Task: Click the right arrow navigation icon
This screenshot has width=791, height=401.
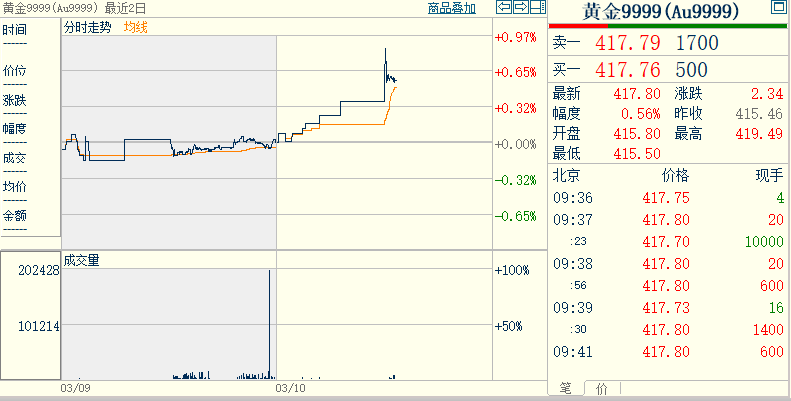Action: [x=521, y=7]
